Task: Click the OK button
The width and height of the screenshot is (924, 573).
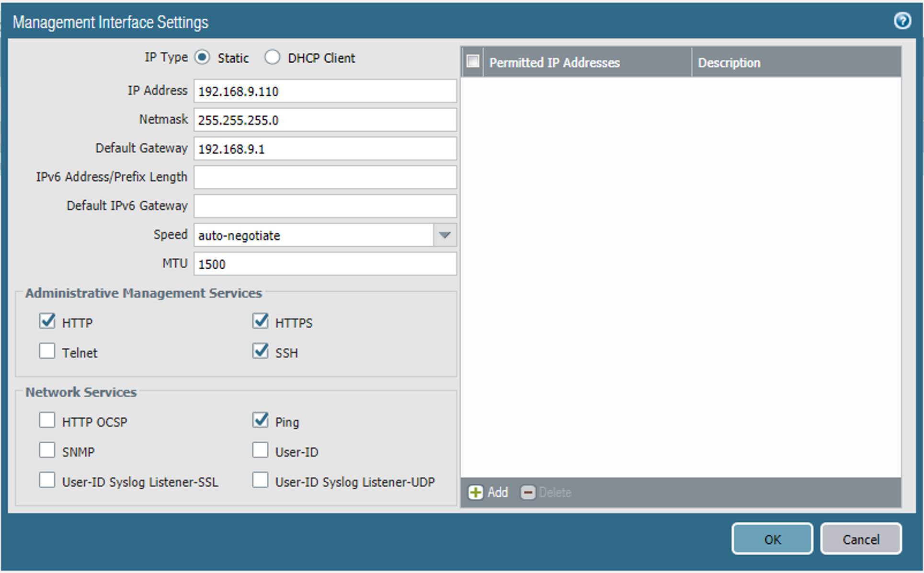Action: (x=772, y=539)
